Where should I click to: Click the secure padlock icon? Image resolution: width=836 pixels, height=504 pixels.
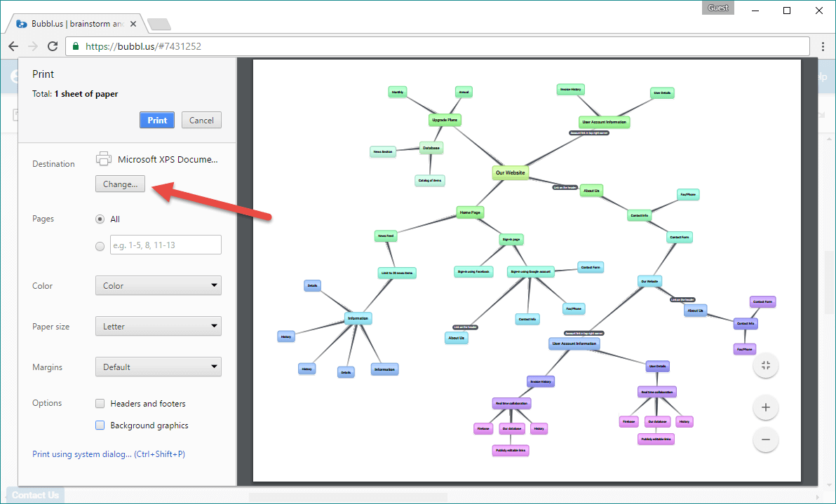[x=76, y=46]
